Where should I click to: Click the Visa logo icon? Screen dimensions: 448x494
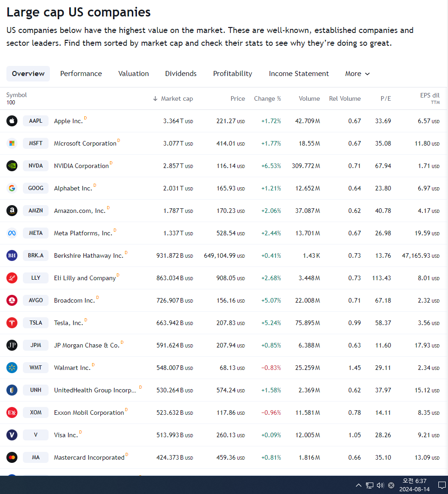[12, 435]
